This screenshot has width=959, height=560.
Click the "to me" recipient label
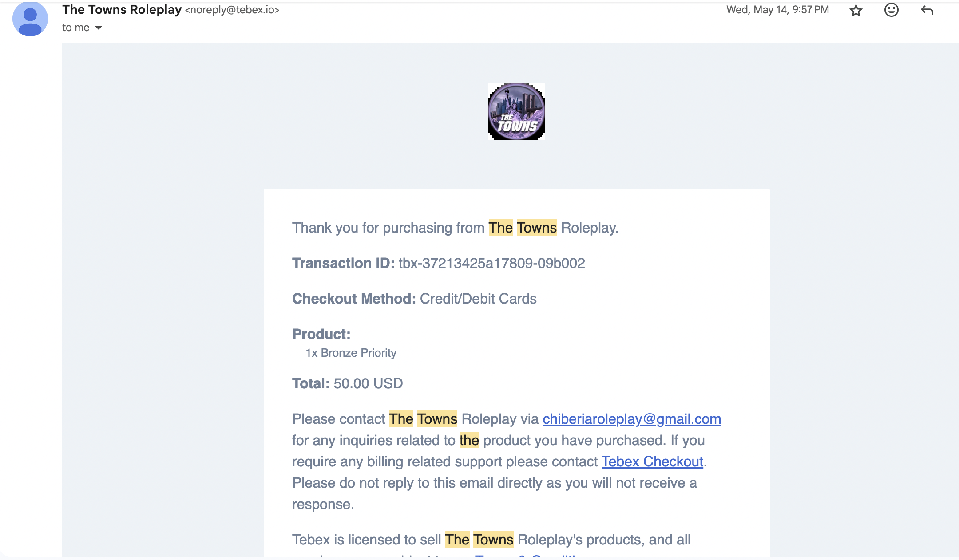pos(76,28)
